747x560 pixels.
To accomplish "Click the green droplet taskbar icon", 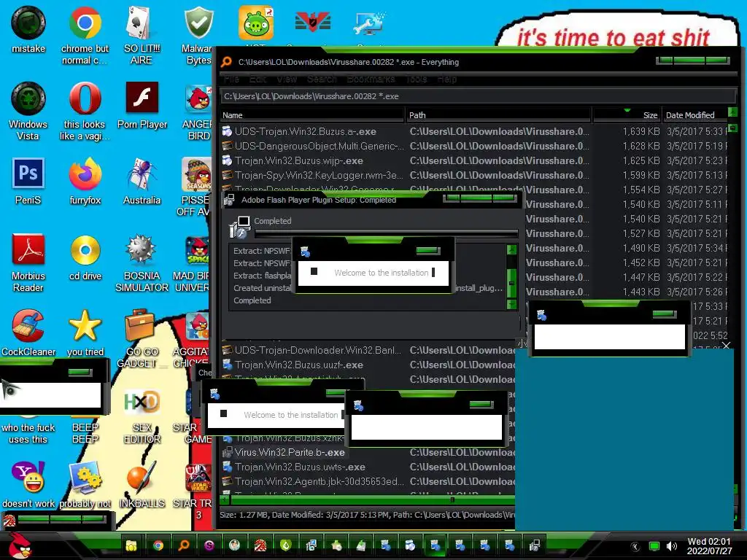I will 286,545.
